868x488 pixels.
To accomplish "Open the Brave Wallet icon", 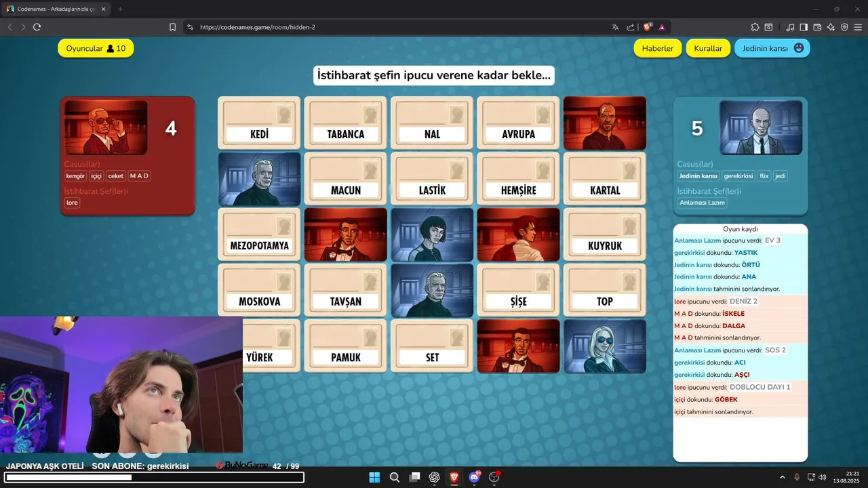I will pyautogui.click(x=817, y=27).
